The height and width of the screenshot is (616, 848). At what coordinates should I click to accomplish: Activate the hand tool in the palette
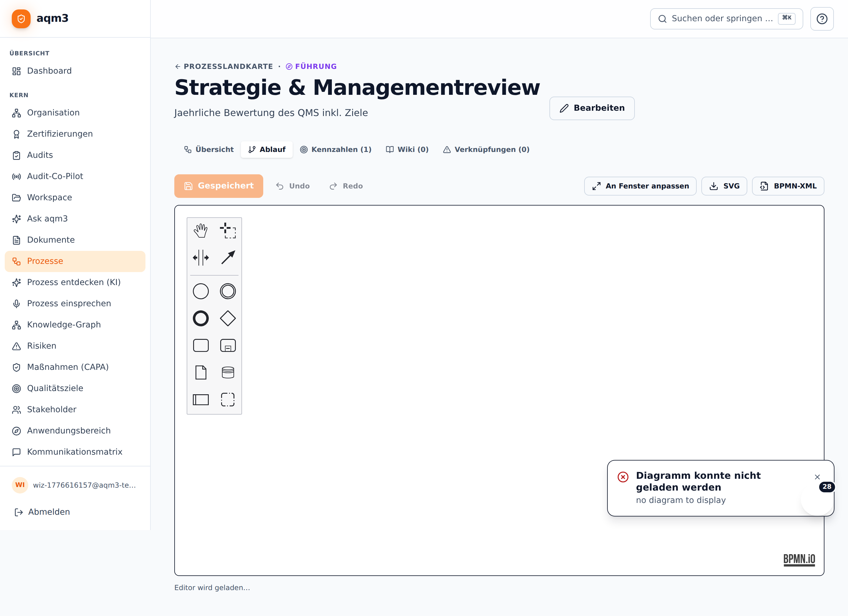(201, 230)
